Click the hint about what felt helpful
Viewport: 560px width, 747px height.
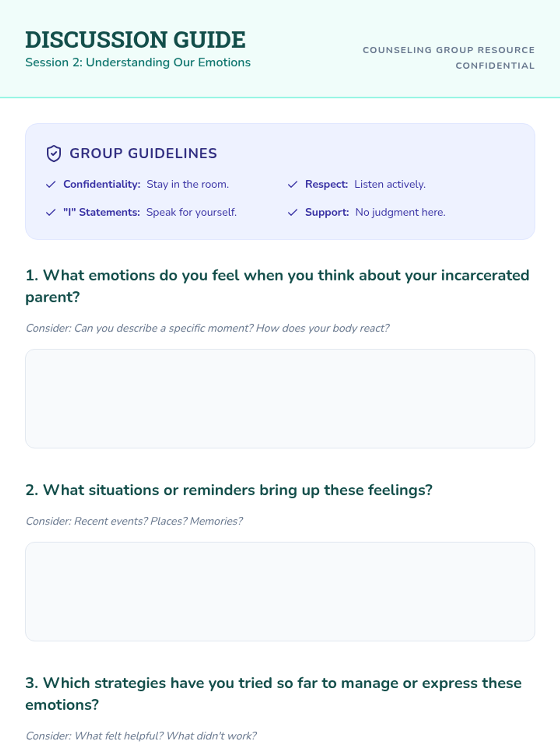(141, 736)
